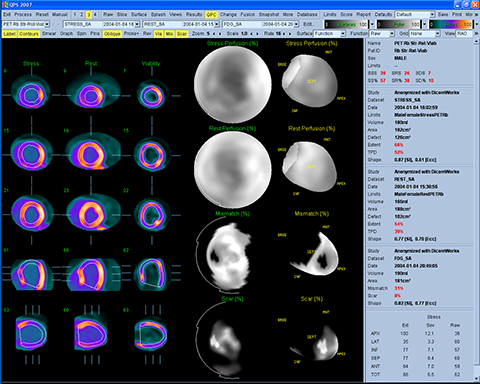Switch to the Views page
This screenshot has height=384, width=480.
[175, 15]
